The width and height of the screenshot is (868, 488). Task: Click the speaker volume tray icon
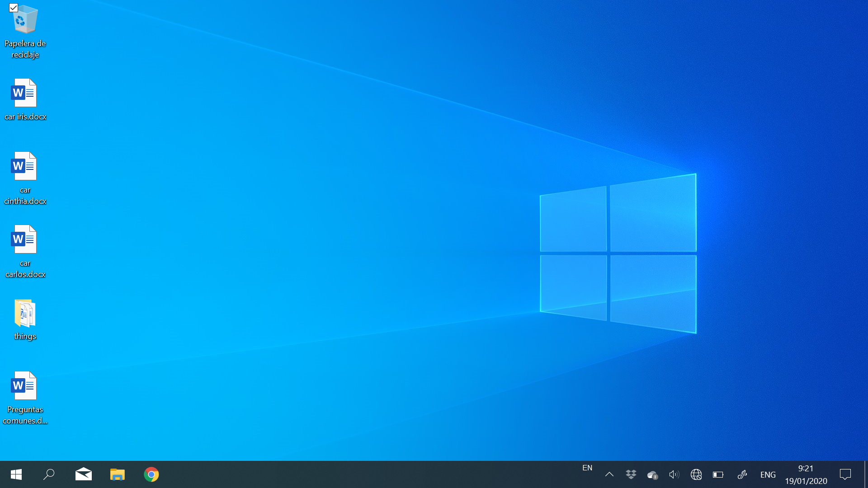click(x=674, y=474)
